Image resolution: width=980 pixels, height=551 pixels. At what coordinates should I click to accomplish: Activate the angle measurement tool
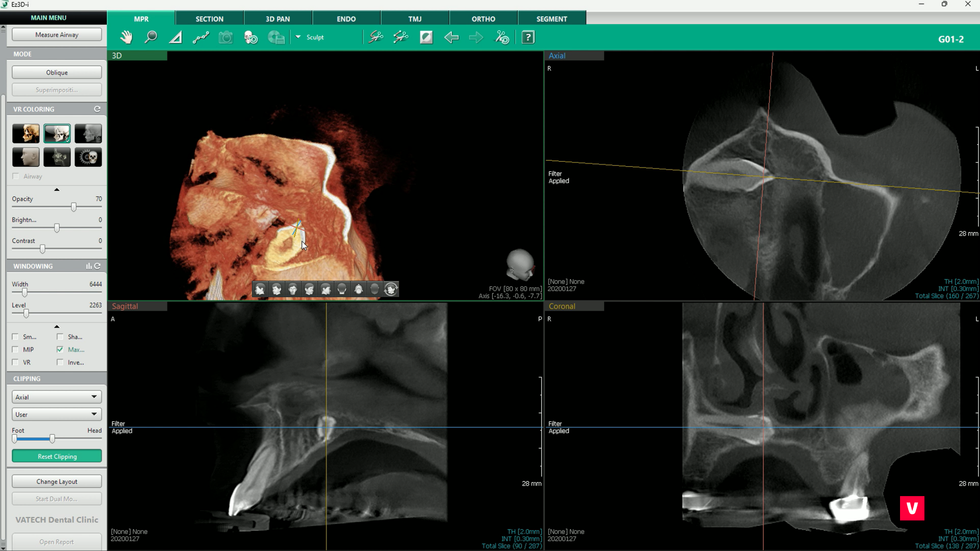pos(176,38)
